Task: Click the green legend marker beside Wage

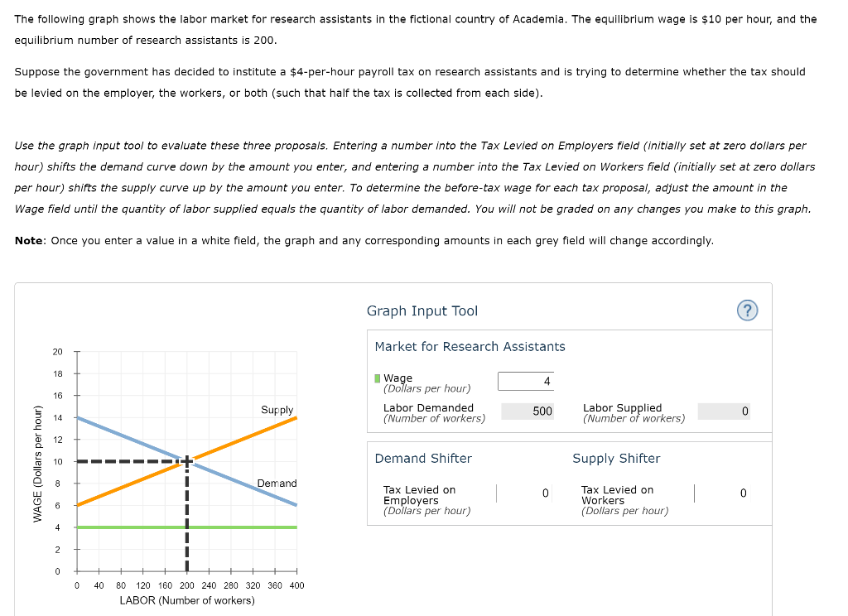Action: click(376, 378)
